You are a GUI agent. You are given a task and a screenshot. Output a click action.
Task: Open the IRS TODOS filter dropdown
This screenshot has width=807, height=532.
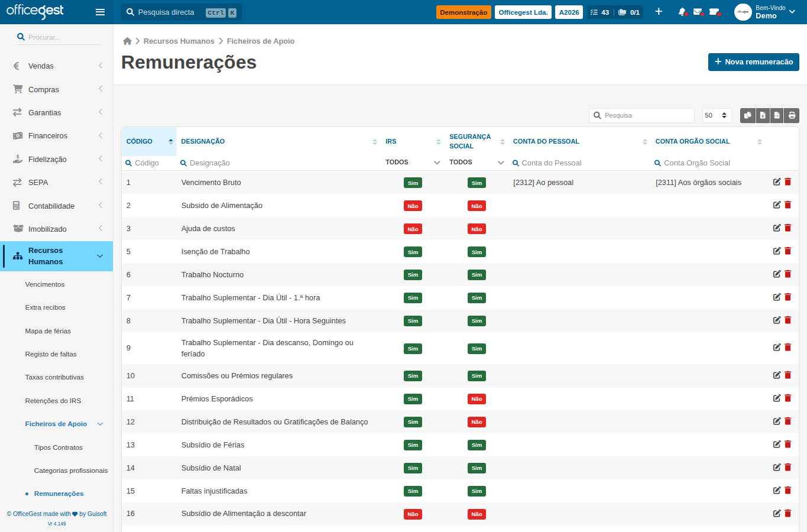pos(413,162)
